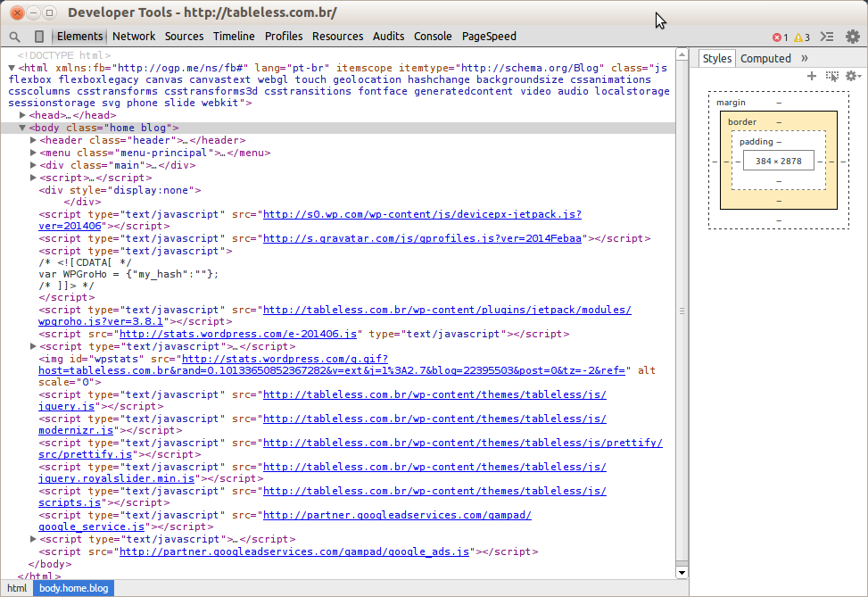
Task: Switch to the Timeline tab
Action: [x=234, y=37]
